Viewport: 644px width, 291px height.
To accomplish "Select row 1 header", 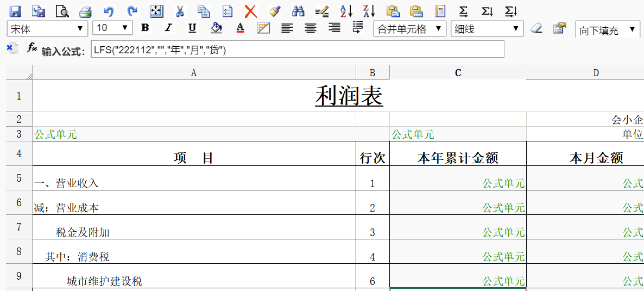I will tap(19, 96).
